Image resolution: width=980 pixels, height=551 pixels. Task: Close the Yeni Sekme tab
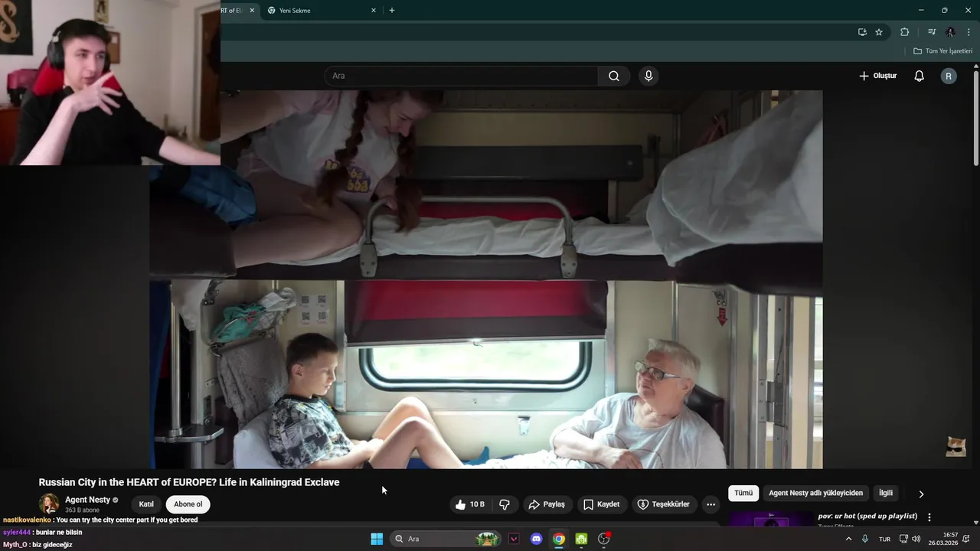pyautogui.click(x=374, y=11)
